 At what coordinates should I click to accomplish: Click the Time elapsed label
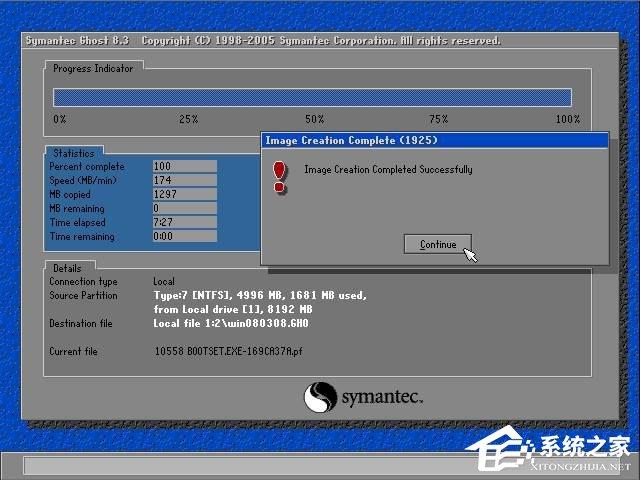point(78,222)
